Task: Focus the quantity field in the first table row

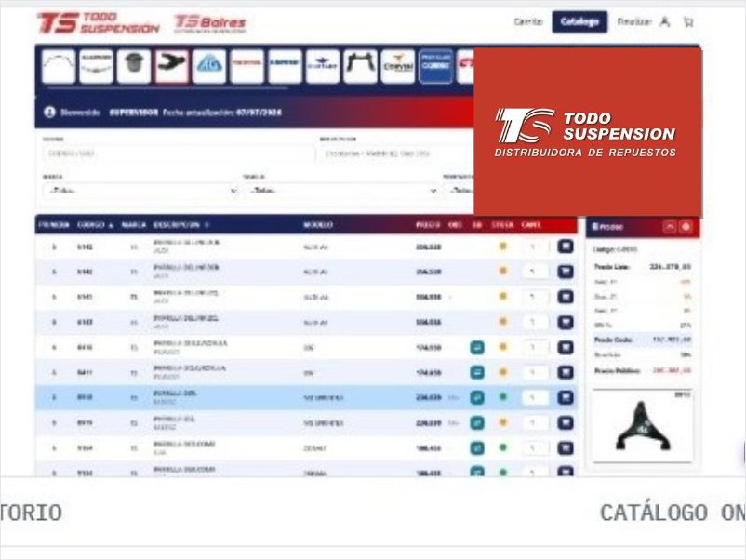Action: (x=535, y=247)
